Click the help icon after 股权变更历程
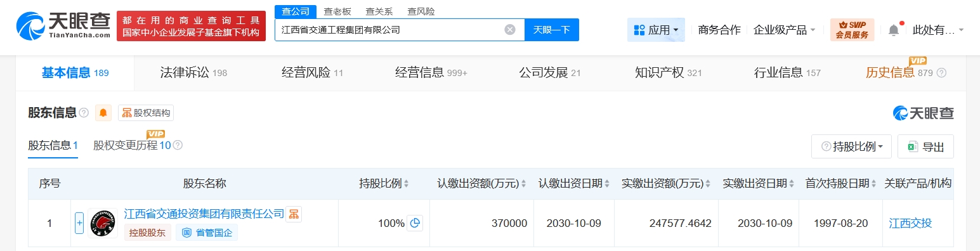 pos(178,146)
